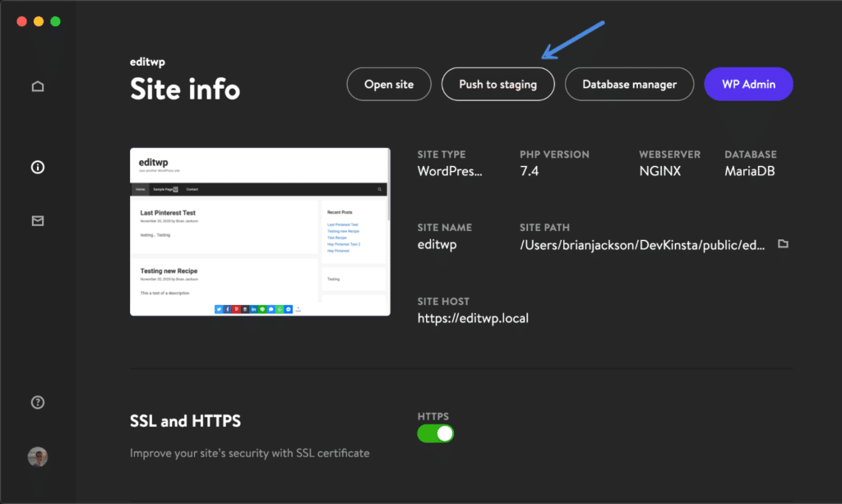Click the user profile avatar
Screen dimensions: 842x504
38,457
